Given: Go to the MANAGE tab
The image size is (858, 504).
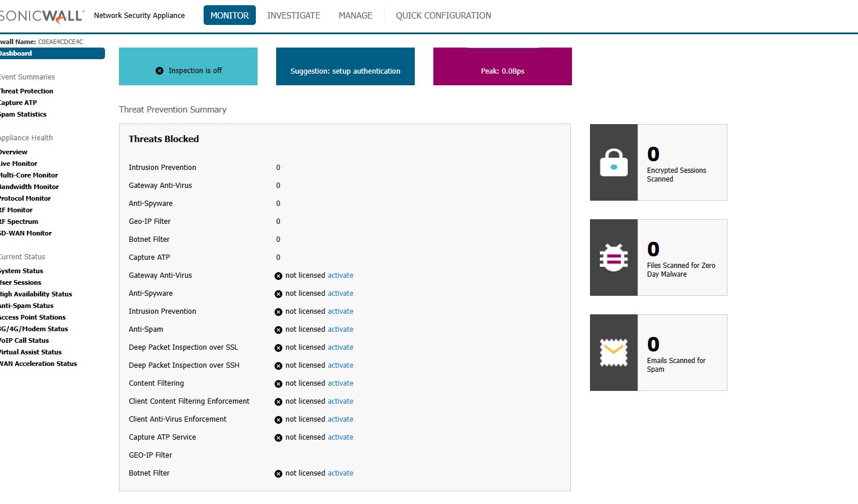Looking at the screenshot, I should 356,16.
